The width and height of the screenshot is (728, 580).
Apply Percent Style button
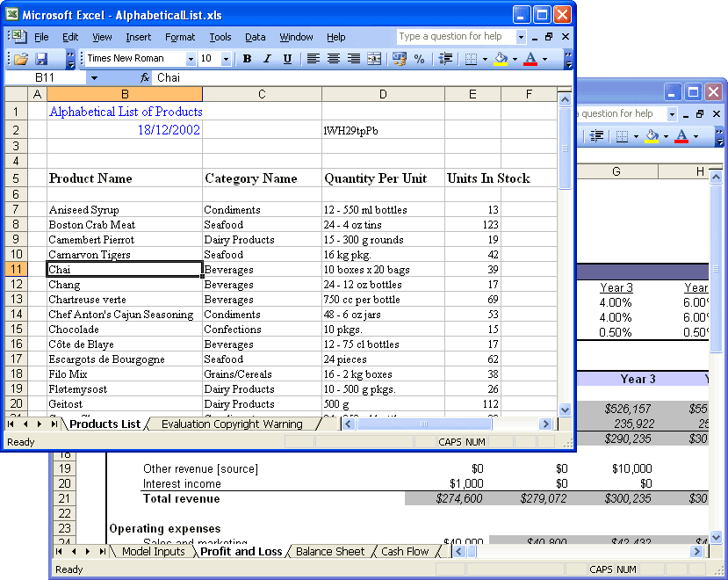419,59
